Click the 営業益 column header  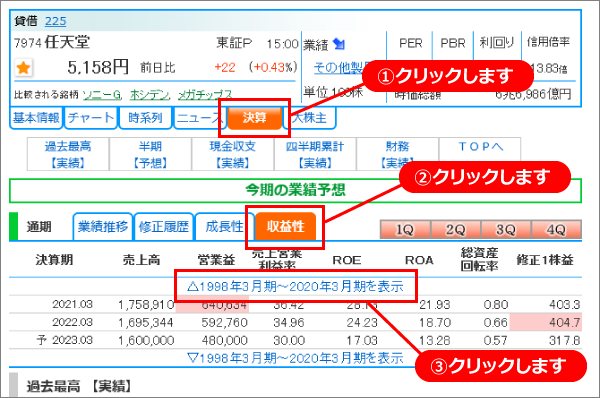coord(216,260)
